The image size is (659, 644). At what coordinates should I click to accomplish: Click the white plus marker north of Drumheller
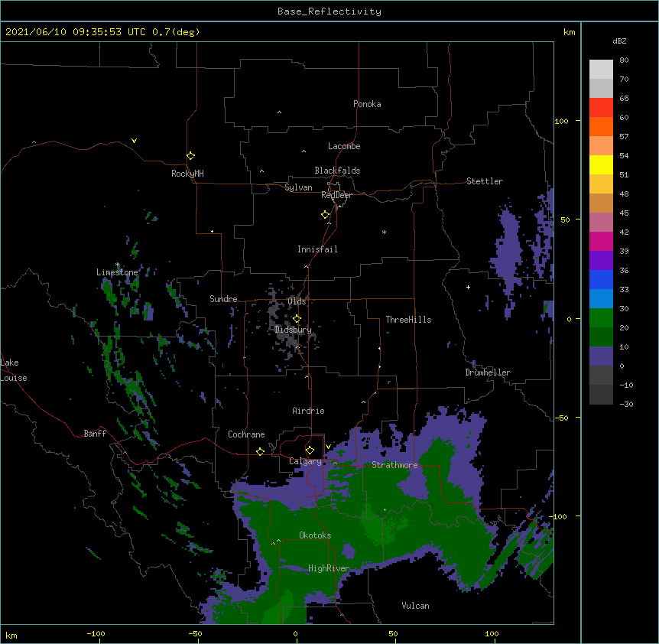point(468,287)
